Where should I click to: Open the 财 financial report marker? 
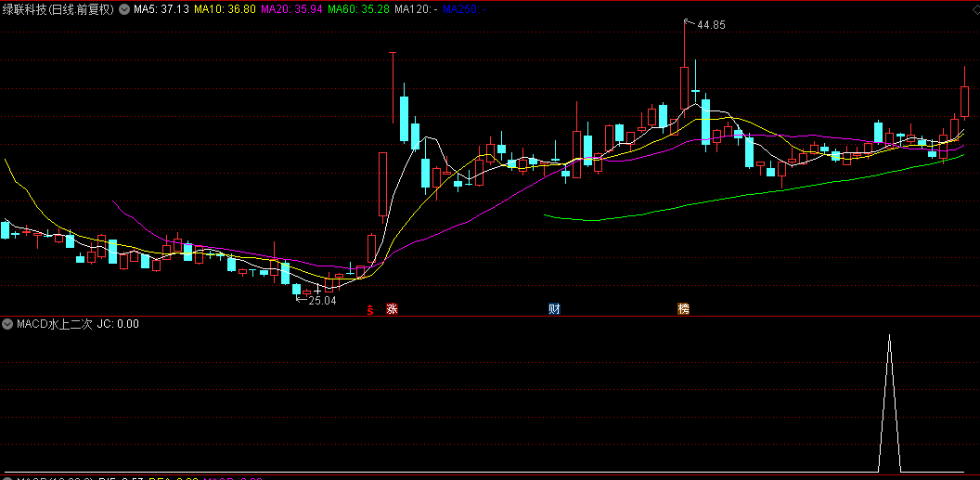point(554,308)
